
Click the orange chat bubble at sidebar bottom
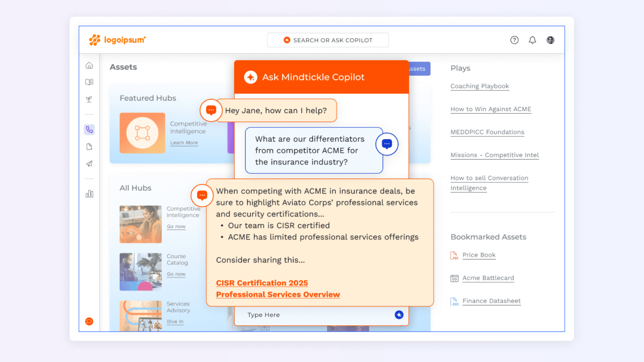click(89, 321)
